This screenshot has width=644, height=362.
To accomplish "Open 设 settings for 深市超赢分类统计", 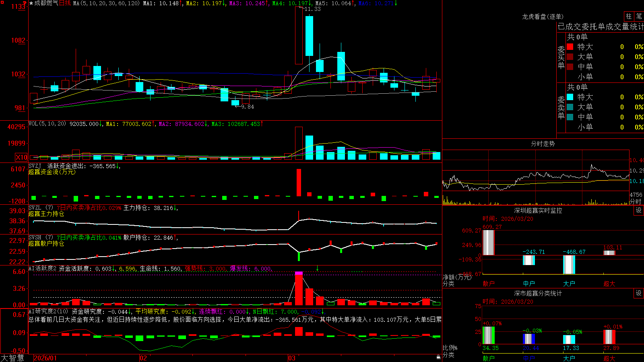I will [639, 293].
